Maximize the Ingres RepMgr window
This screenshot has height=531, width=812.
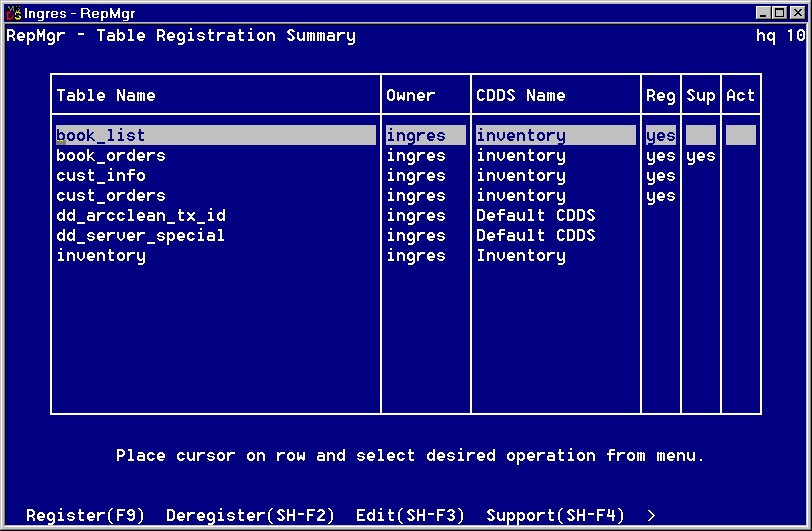(781, 13)
